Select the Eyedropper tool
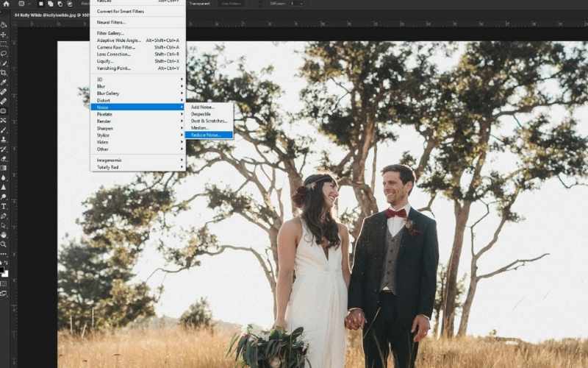This screenshot has width=588, height=368. click(x=4, y=82)
